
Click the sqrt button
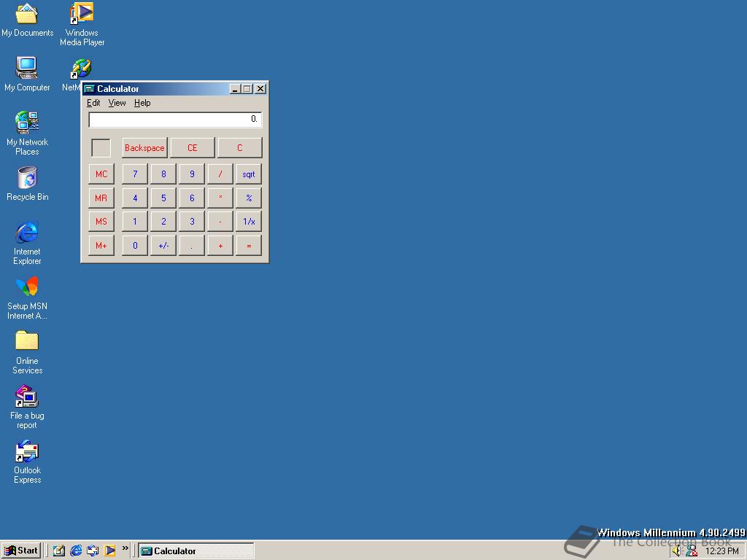249,174
